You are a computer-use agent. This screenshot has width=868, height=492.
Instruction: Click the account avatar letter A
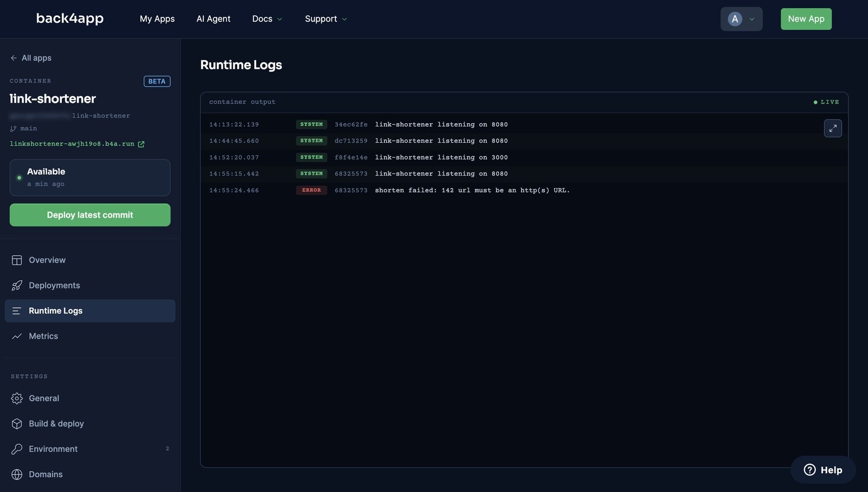(735, 19)
